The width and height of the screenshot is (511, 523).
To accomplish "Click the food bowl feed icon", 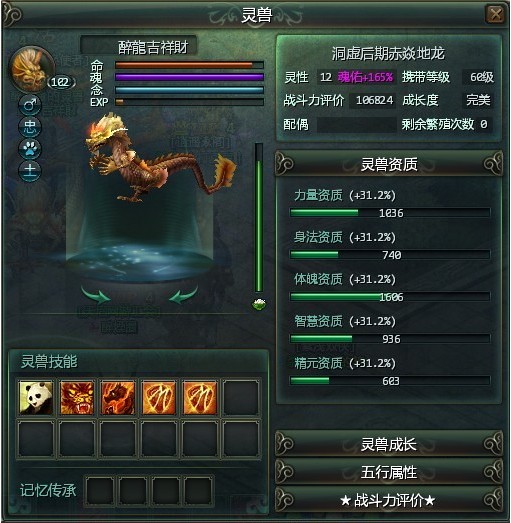I will point(259,304).
